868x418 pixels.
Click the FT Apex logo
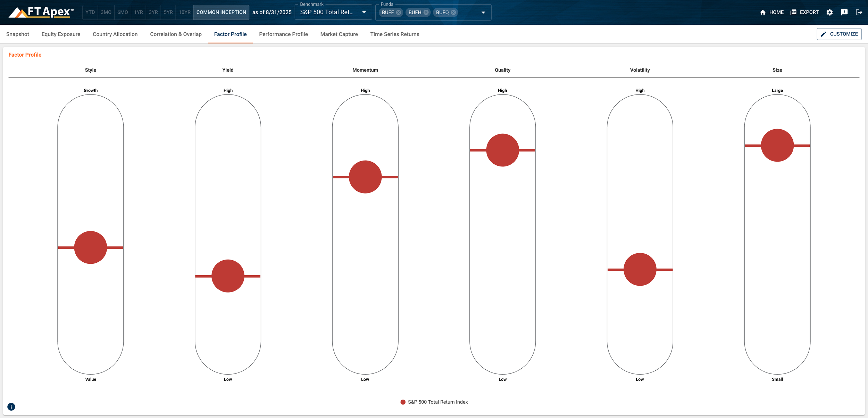click(x=40, y=11)
